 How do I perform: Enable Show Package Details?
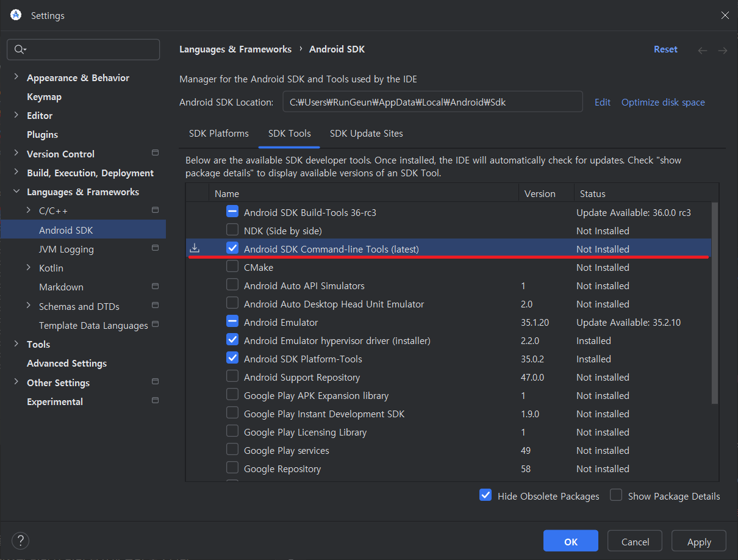[x=616, y=495]
